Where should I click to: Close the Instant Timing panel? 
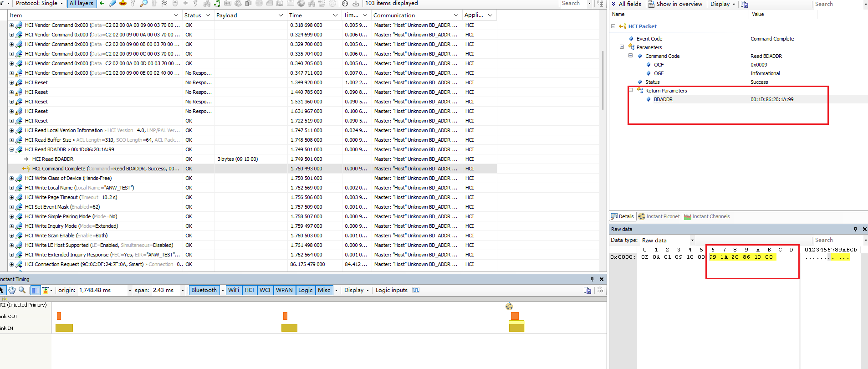click(x=602, y=279)
